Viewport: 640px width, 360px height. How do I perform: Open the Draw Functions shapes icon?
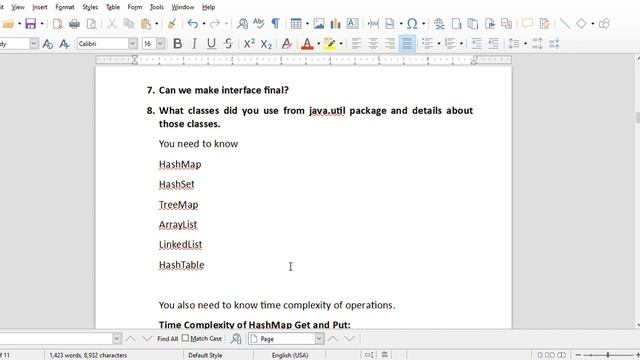click(x=604, y=24)
